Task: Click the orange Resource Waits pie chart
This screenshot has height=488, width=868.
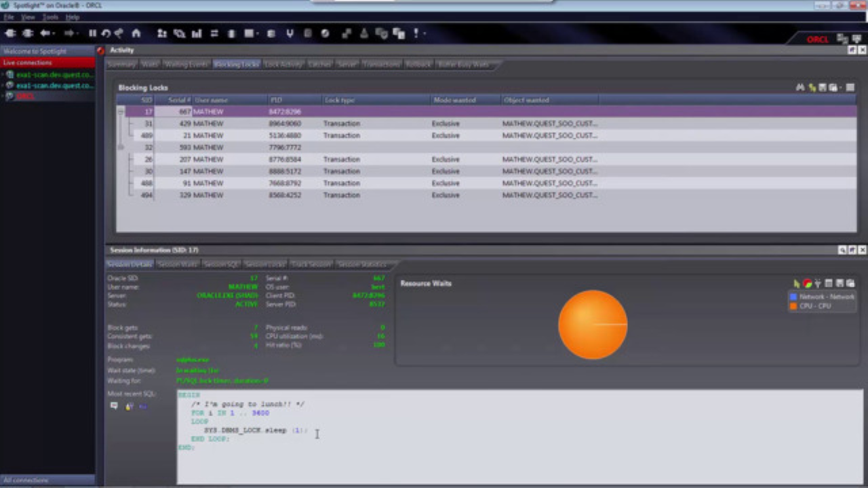Action: click(593, 325)
